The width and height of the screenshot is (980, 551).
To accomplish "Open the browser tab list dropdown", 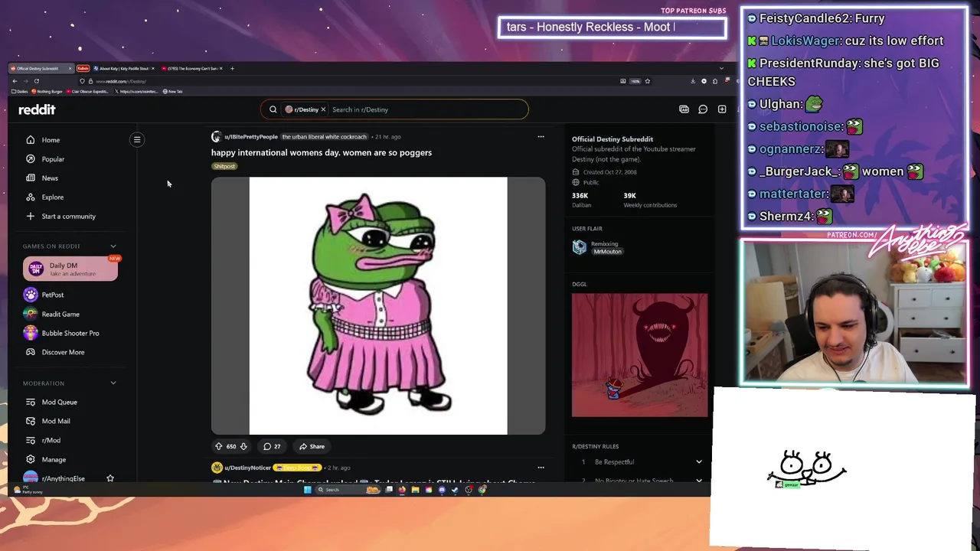I will [721, 68].
